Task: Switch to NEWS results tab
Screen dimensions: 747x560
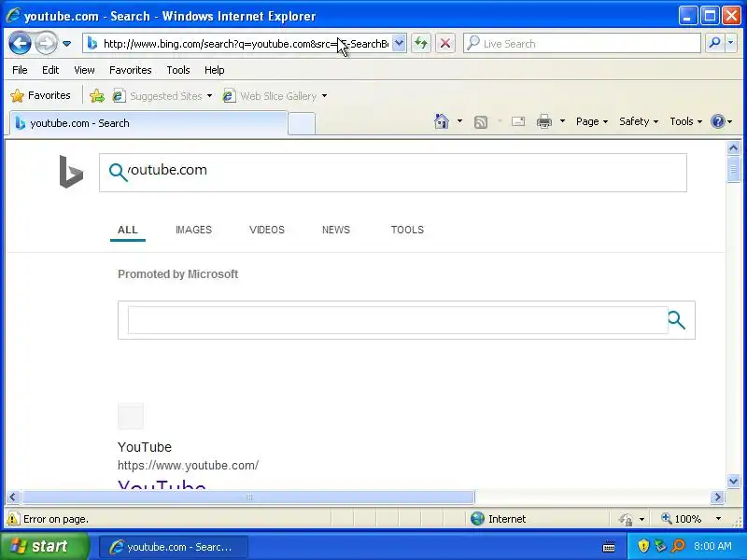Action: pos(336,230)
